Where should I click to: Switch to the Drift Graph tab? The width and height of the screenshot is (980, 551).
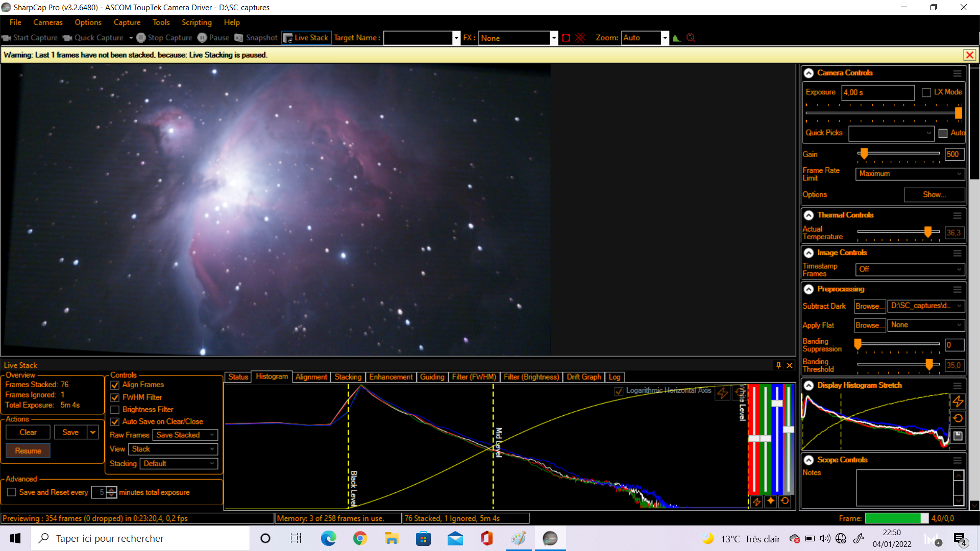[584, 377]
